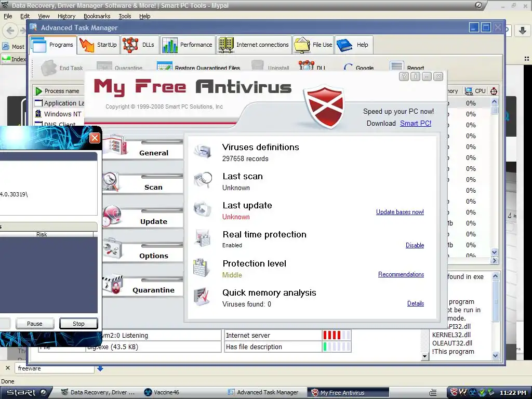Open the Scan section in My Free Antivirus
Screen dimensions: 532x399
coord(143,183)
